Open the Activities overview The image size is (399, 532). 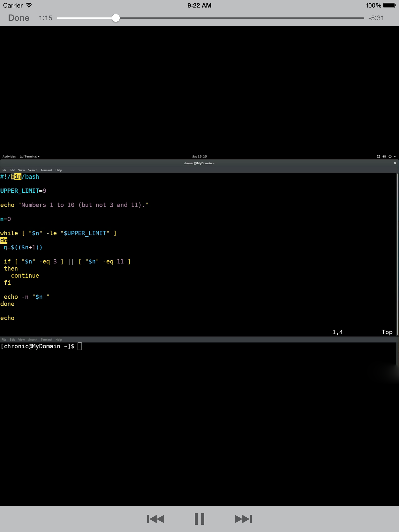click(9, 156)
